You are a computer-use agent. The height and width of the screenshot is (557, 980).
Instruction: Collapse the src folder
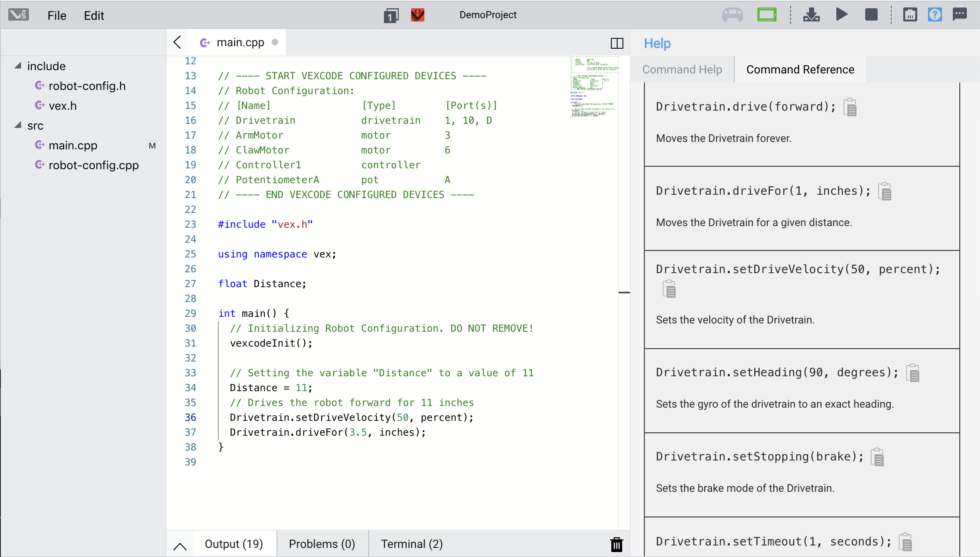coord(18,125)
